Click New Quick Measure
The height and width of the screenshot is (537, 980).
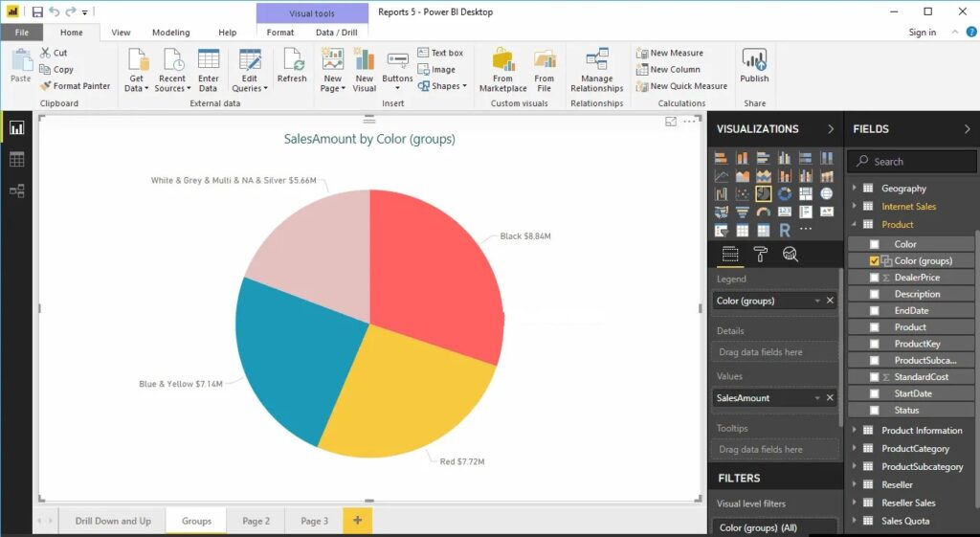(x=681, y=86)
